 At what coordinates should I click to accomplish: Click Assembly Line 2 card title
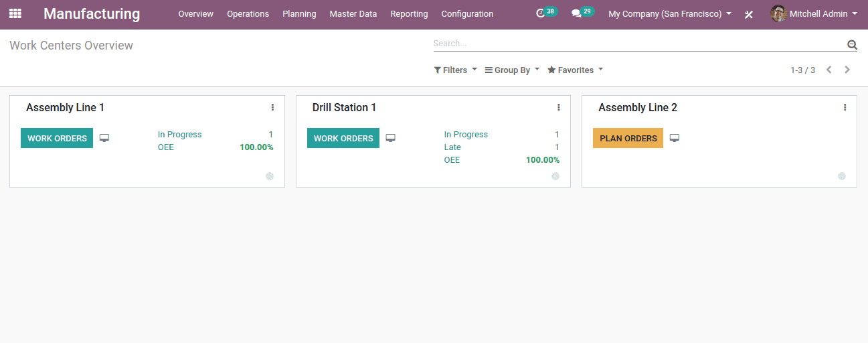[638, 107]
